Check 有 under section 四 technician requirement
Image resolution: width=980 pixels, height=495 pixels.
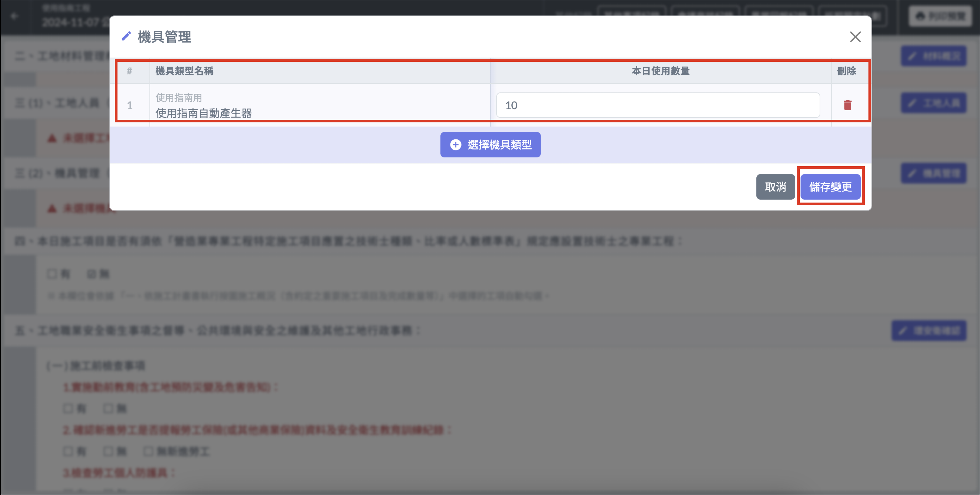pyautogui.click(x=52, y=274)
